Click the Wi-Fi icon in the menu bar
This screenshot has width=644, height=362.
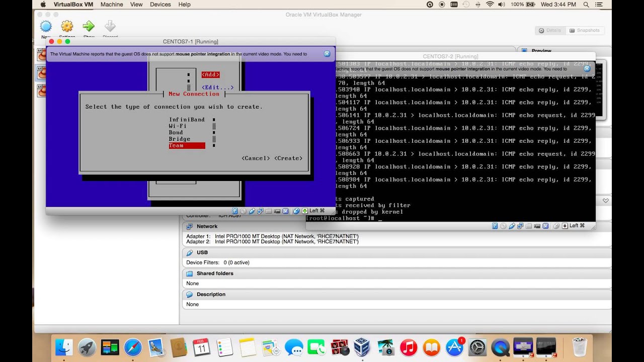pyautogui.click(x=490, y=5)
